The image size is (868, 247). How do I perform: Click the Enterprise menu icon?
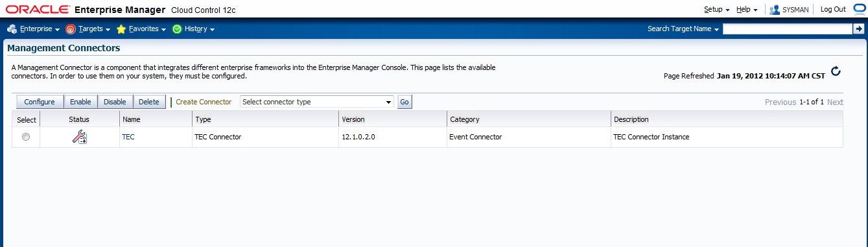click(x=12, y=29)
